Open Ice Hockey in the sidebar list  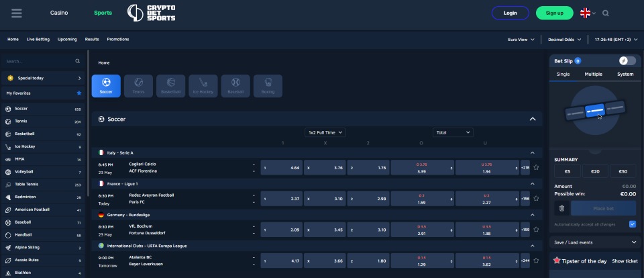pos(43,146)
